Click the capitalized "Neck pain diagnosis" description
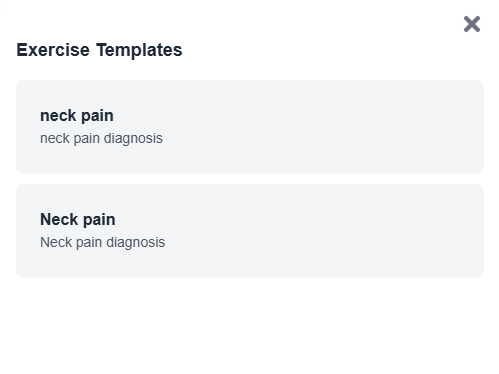This screenshot has width=499, height=374. coord(103,242)
